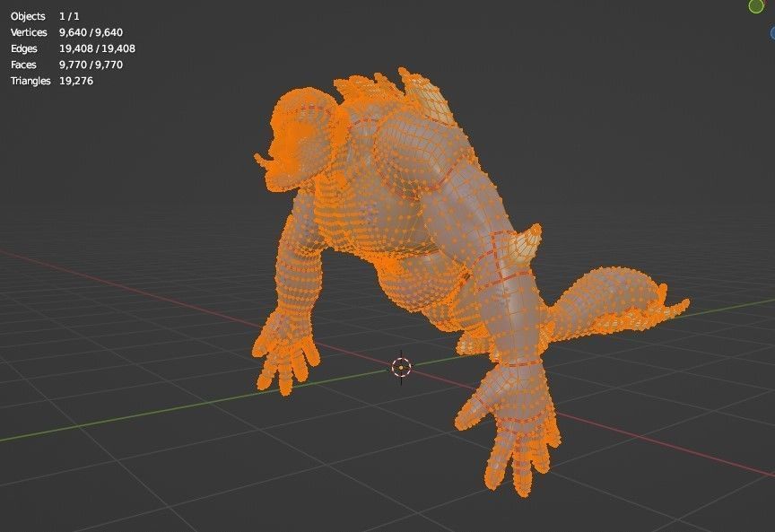
Task: Click the green Y-axis gizmo circle
Action: pyautogui.click(x=756, y=6)
